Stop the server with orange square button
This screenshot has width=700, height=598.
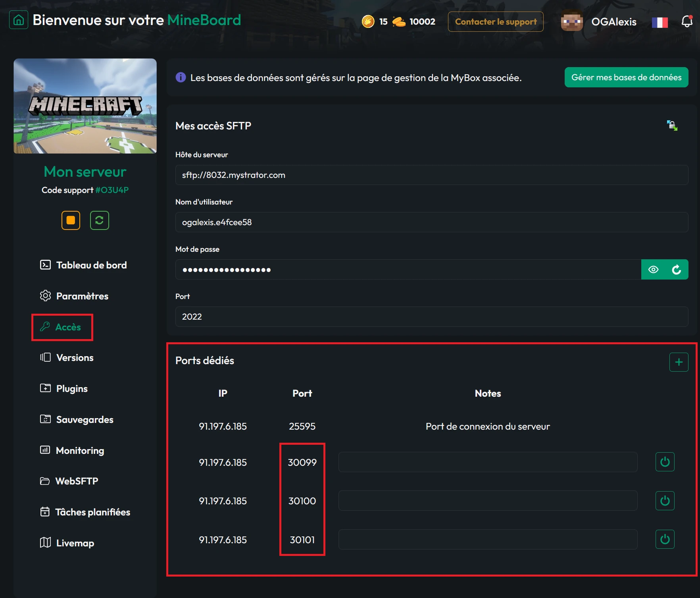click(71, 220)
